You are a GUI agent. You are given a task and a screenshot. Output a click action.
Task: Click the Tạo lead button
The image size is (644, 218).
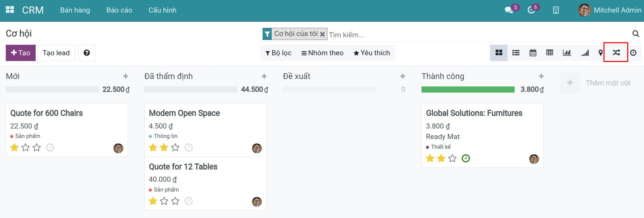click(56, 53)
